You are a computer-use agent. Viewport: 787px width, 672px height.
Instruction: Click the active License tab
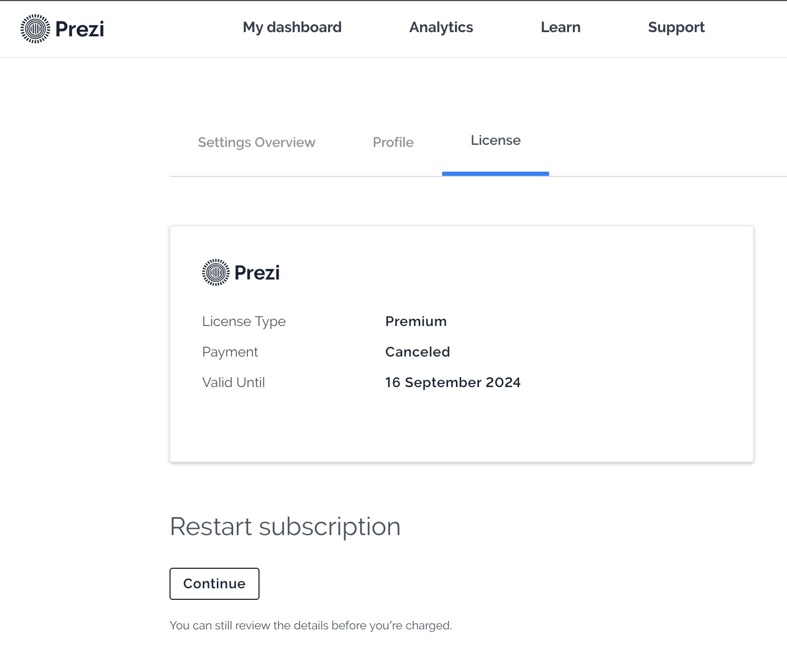(x=495, y=141)
